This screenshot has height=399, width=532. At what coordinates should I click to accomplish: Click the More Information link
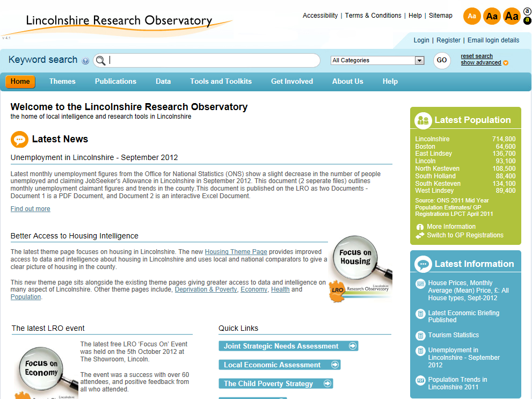coord(451,227)
